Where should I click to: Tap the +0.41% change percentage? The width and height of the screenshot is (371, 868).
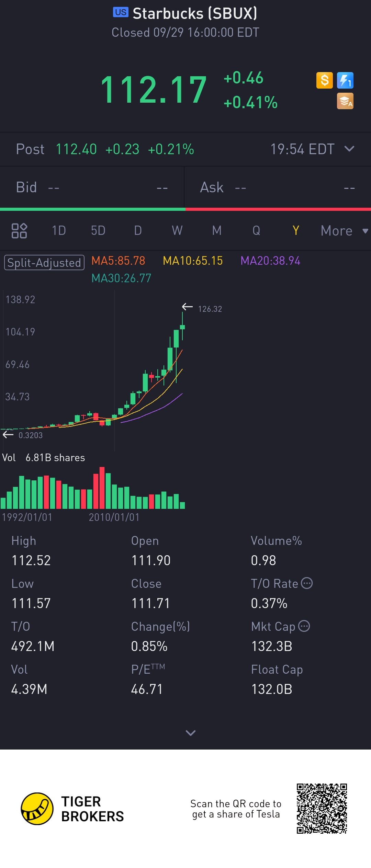(x=250, y=102)
